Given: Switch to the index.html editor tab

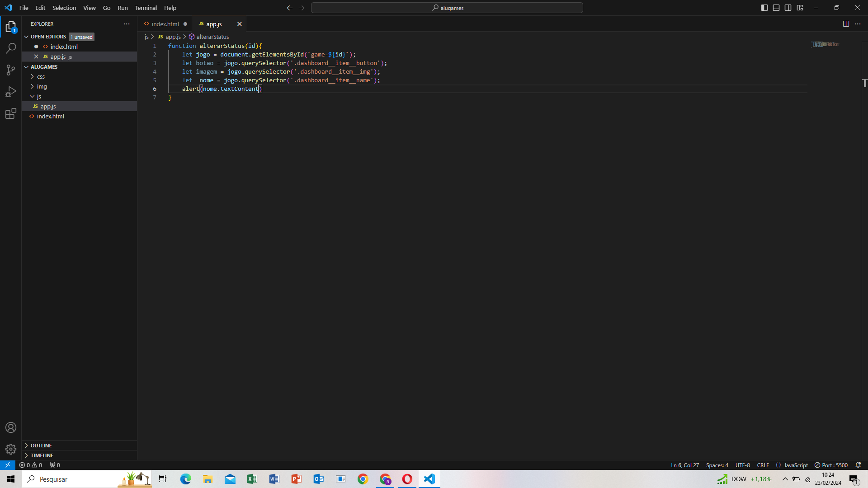Looking at the screenshot, I should [x=165, y=24].
